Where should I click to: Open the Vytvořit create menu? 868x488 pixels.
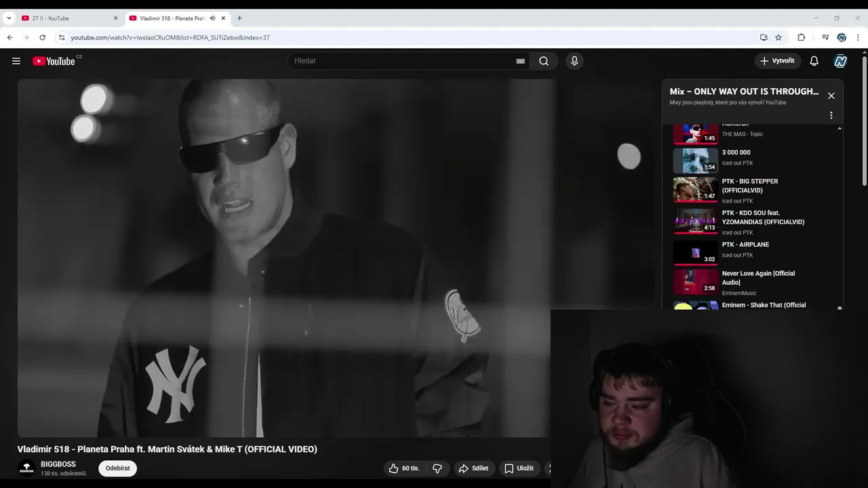tap(778, 61)
